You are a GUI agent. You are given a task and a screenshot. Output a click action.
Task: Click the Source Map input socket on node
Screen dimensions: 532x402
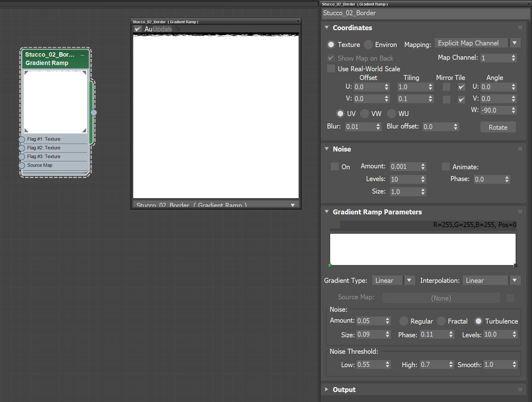pos(22,166)
